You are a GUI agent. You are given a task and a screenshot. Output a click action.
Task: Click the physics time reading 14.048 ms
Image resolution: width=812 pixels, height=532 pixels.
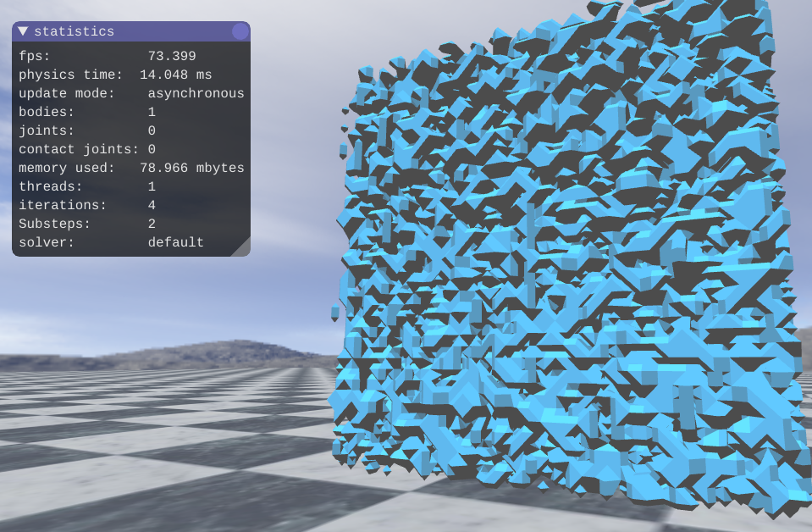[x=175, y=75]
